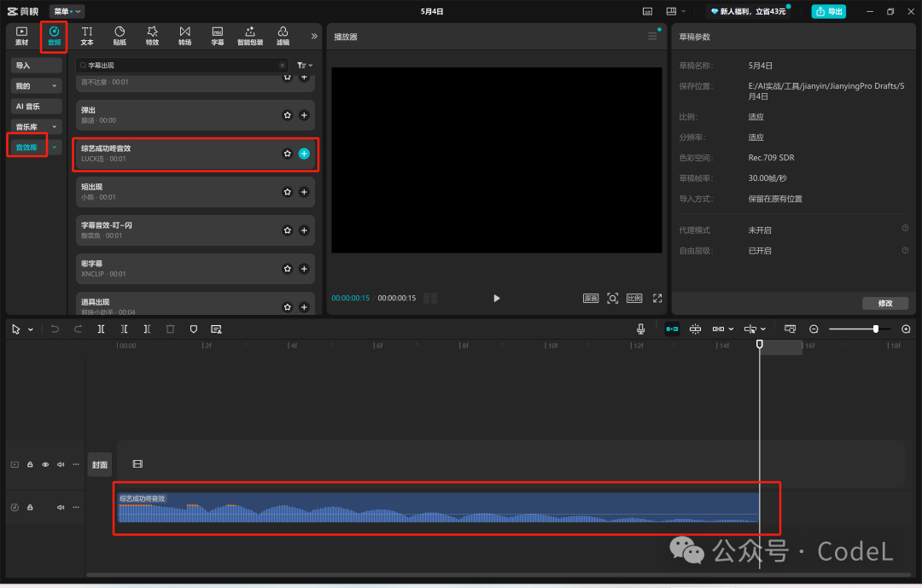Hide the main video track
The height and width of the screenshot is (588, 922).
45,464
